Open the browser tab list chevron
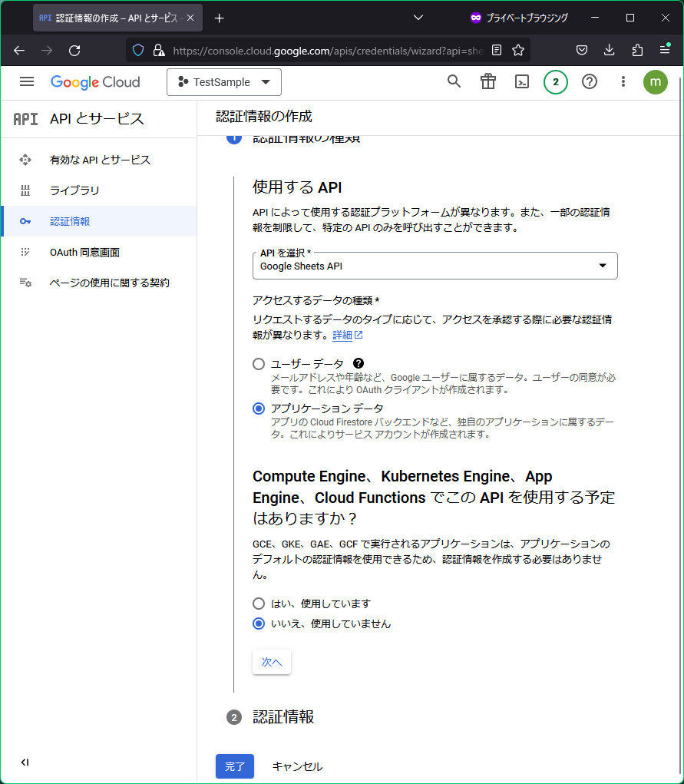Viewport: 684px width, 784px height. coord(418,18)
